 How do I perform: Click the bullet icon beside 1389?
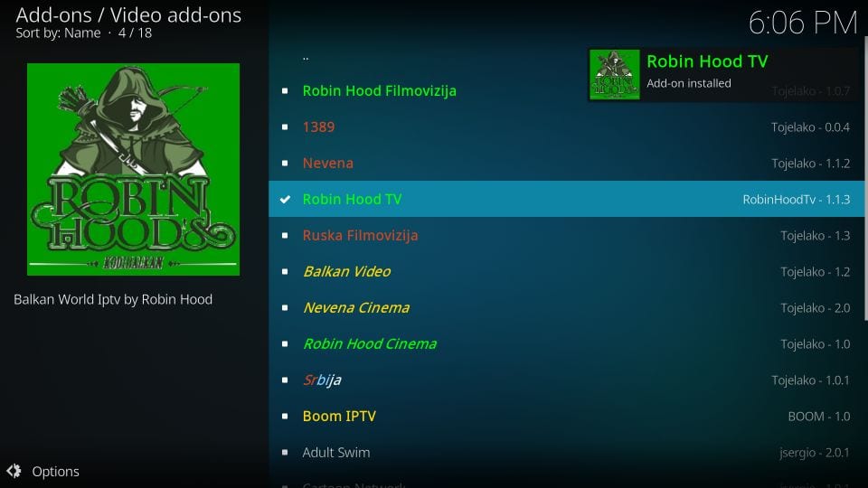285,127
